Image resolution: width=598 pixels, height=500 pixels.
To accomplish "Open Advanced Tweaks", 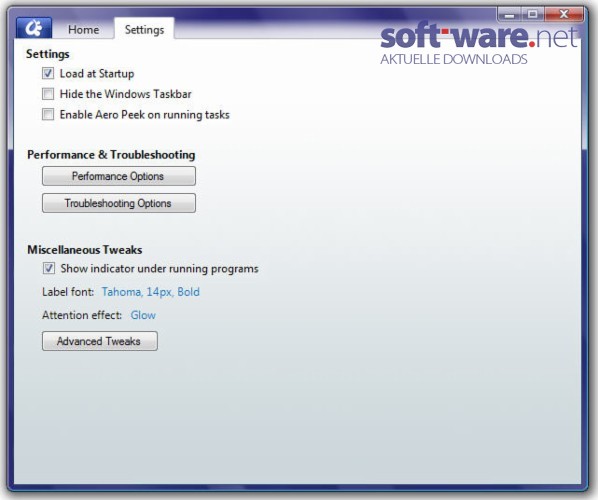I will tap(100, 341).
